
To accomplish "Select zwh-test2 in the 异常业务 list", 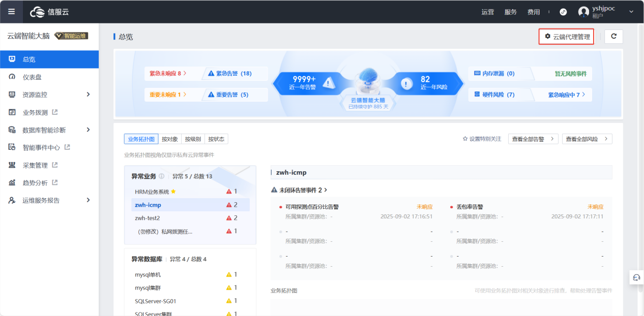I will click(x=148, y=218).
